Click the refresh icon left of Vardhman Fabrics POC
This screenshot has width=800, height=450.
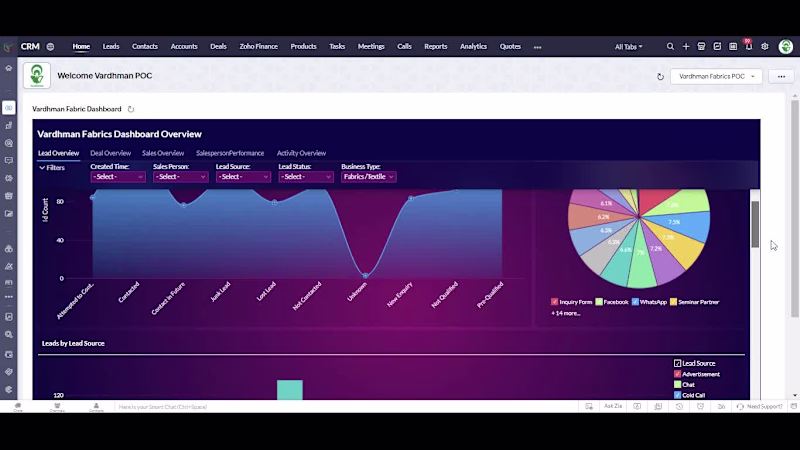(x=660, y=77)
